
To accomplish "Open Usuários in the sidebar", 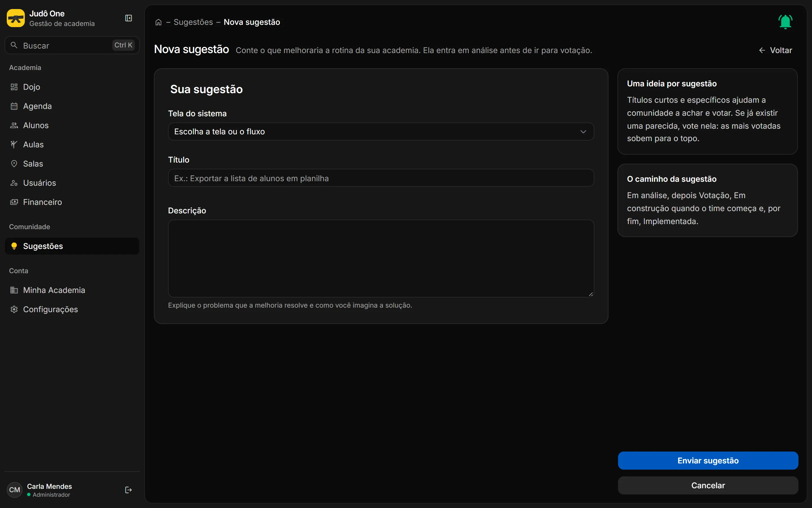I will (72, 183).
